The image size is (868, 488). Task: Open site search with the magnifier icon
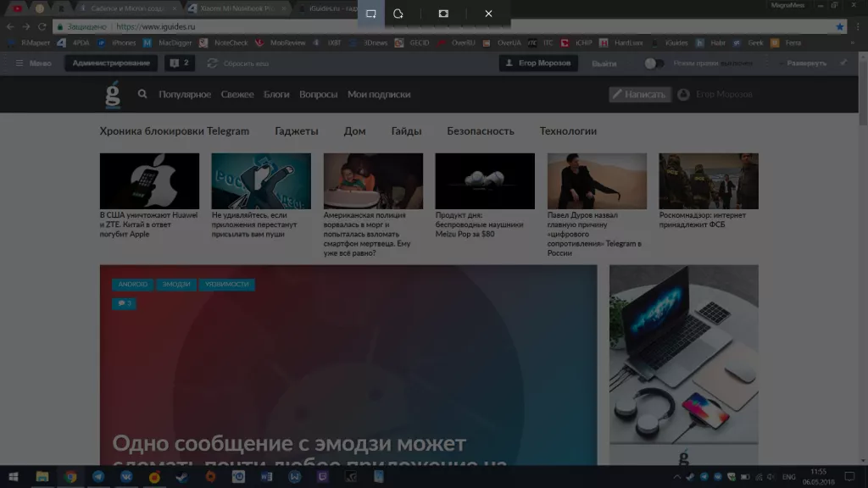coord(142,94)
